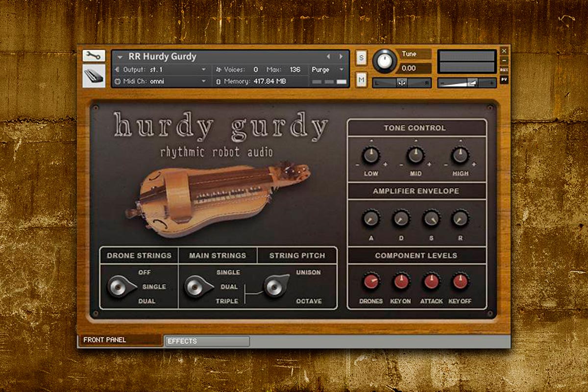Click the OCTAVE label under String Pitch
Image resolution: width=588 pixels, height=392 pixels.
[x=309, y=301]
